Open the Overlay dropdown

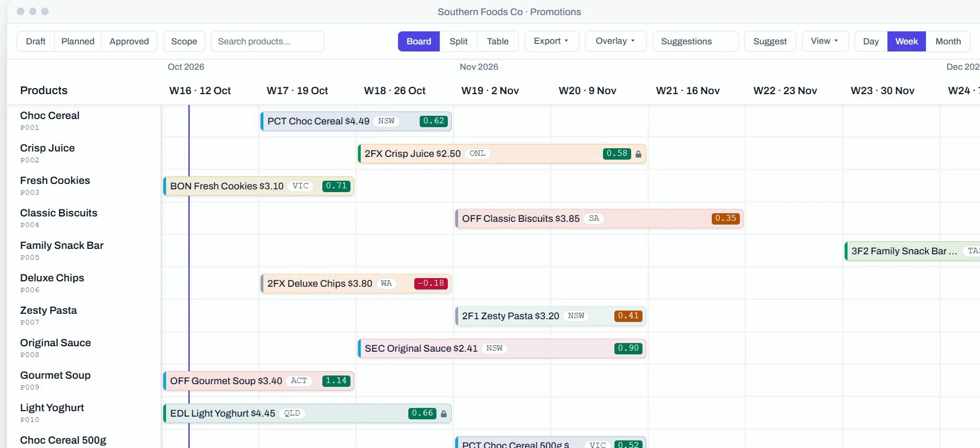(615, 41)
